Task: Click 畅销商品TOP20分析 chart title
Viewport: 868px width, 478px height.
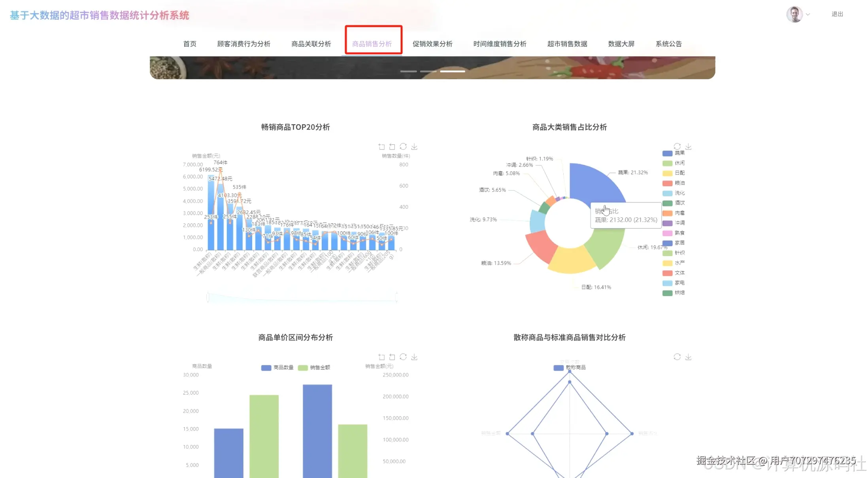Action: (295, 127)
